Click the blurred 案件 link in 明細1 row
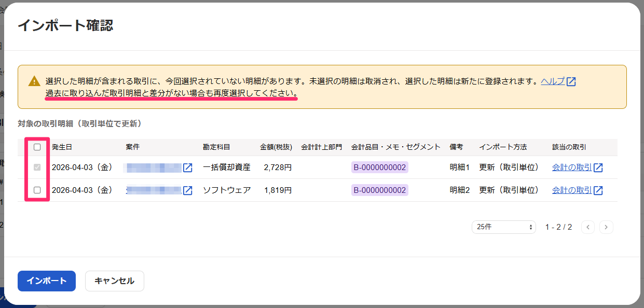The height and width of the screenshot is (308, 644). coord(153,167)
